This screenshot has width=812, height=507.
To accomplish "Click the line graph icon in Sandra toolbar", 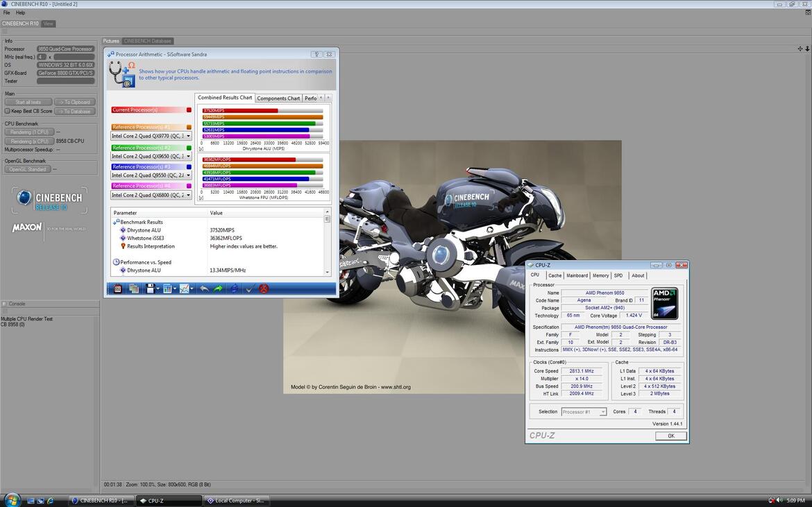I will [185, 289].
